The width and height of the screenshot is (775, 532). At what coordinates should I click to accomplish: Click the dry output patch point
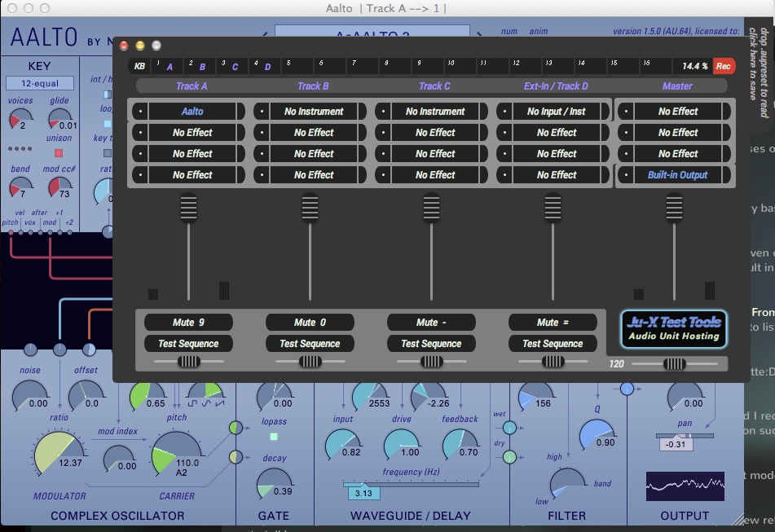tap(509, 457)
